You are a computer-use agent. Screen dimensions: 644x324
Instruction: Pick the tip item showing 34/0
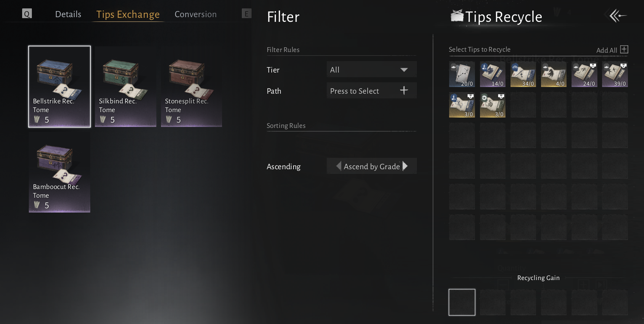[x=523, y=74]
